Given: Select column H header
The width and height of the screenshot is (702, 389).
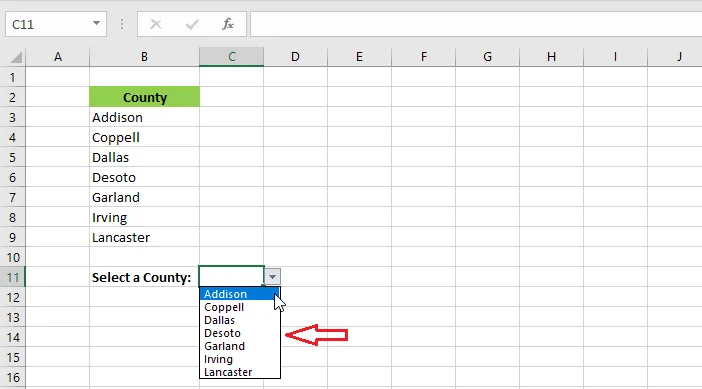Looking at the screenshot, I should click(x=552, y=57).
